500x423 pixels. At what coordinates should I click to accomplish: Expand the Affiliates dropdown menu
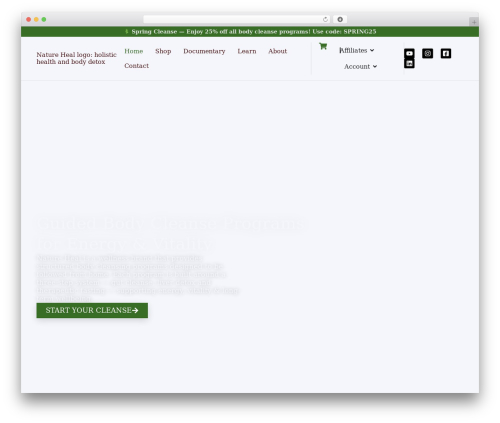[x=357, y=50]
